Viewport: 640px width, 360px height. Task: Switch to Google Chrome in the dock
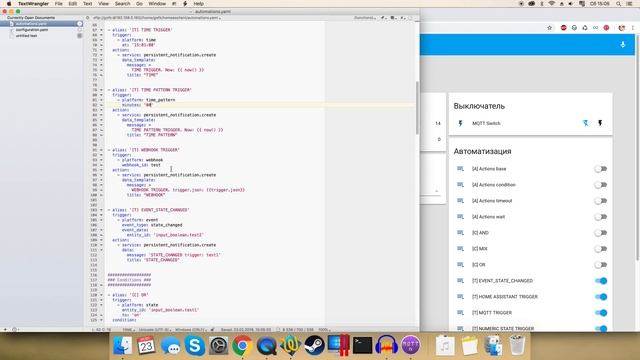[x=242, y=346]
